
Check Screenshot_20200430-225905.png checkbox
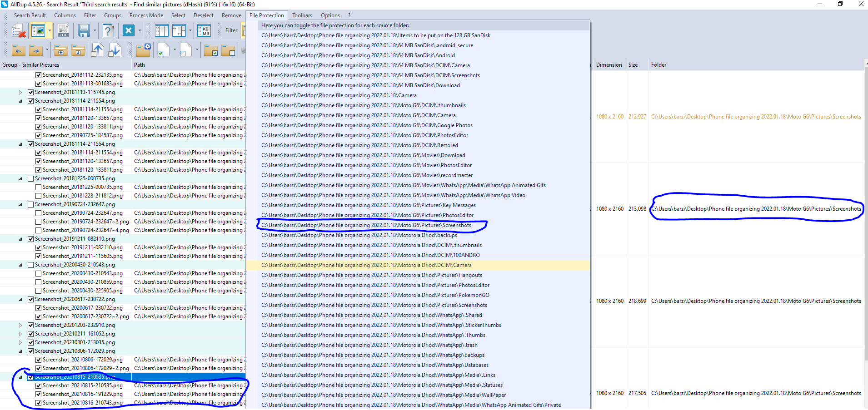(39, 291)
